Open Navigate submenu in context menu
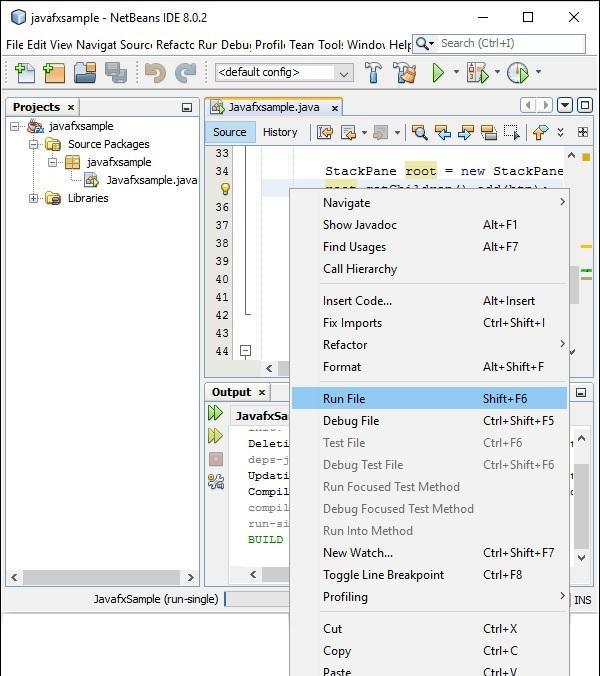This screenshot has width=600, height=676. click(x=429, y=203)
